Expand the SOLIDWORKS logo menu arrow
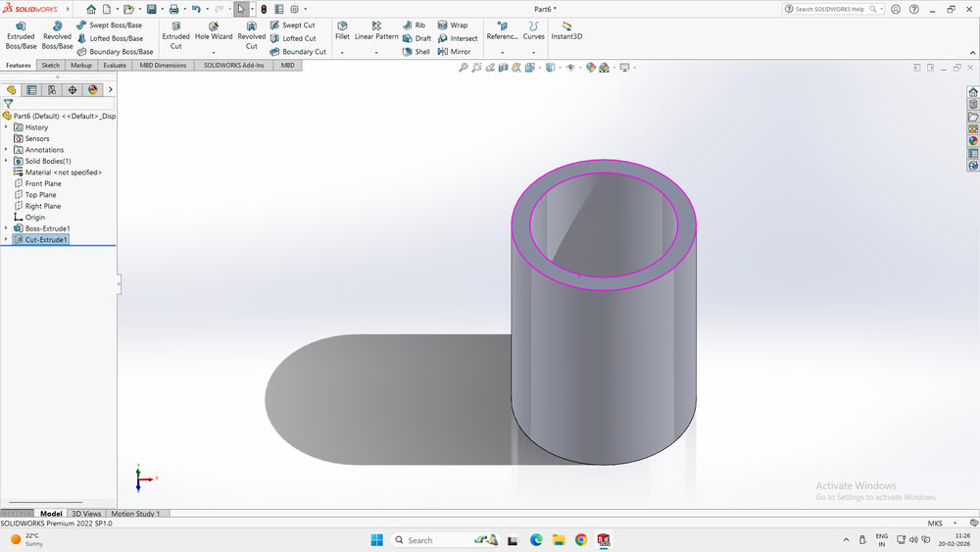Screen dimensions: 980x552 pyautogui.click(x=68, y=9)
